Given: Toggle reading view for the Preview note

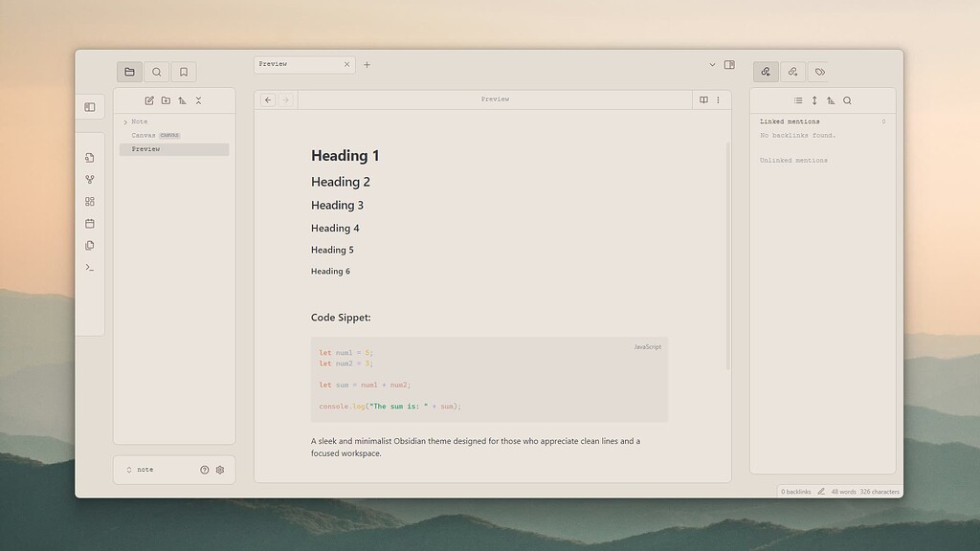Looking at the screenshot, I should pos(704,99).
